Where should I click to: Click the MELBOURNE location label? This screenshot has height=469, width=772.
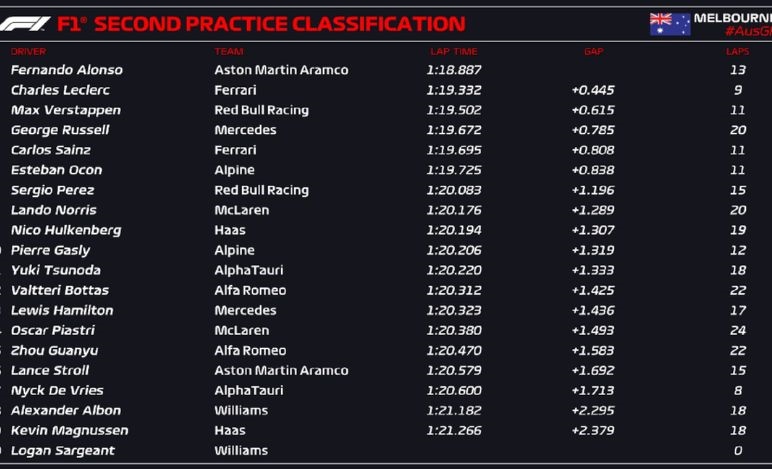733,18
